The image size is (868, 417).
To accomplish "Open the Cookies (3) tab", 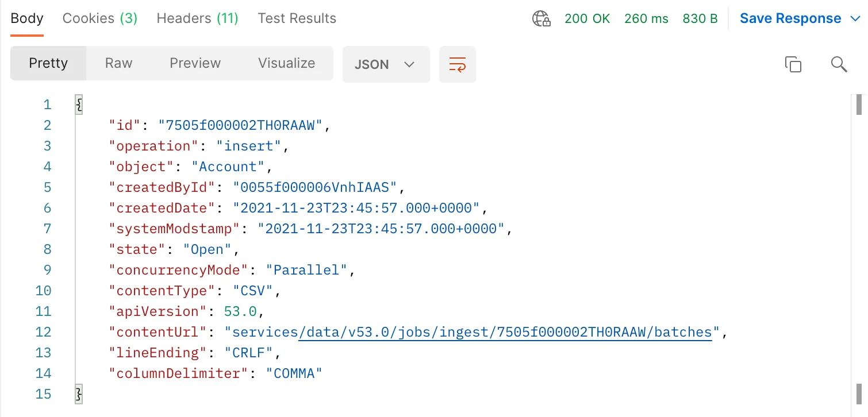I will click(100, 18).
